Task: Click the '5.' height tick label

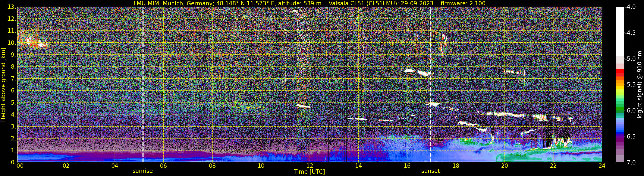Action: click(13, 102)
